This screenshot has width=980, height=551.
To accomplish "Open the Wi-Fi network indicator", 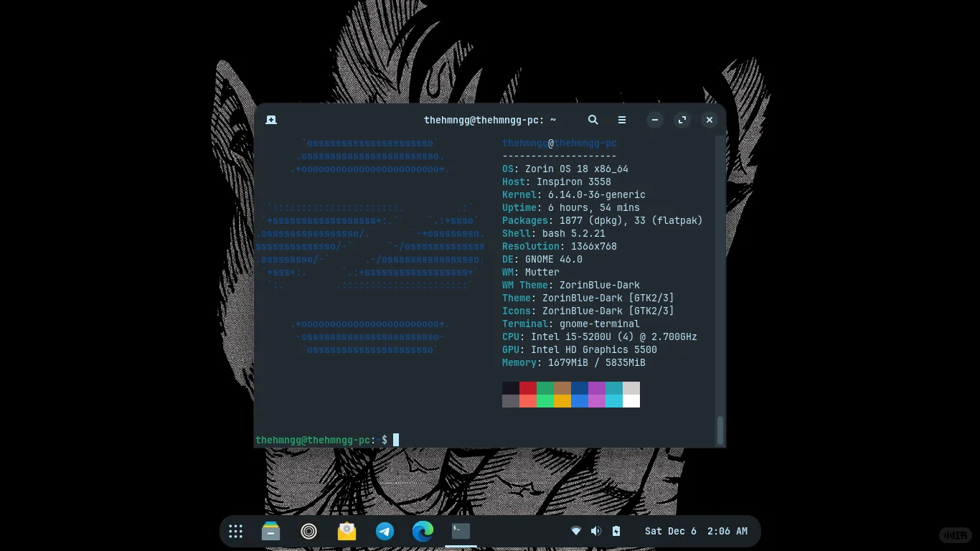I will point(576,532).
